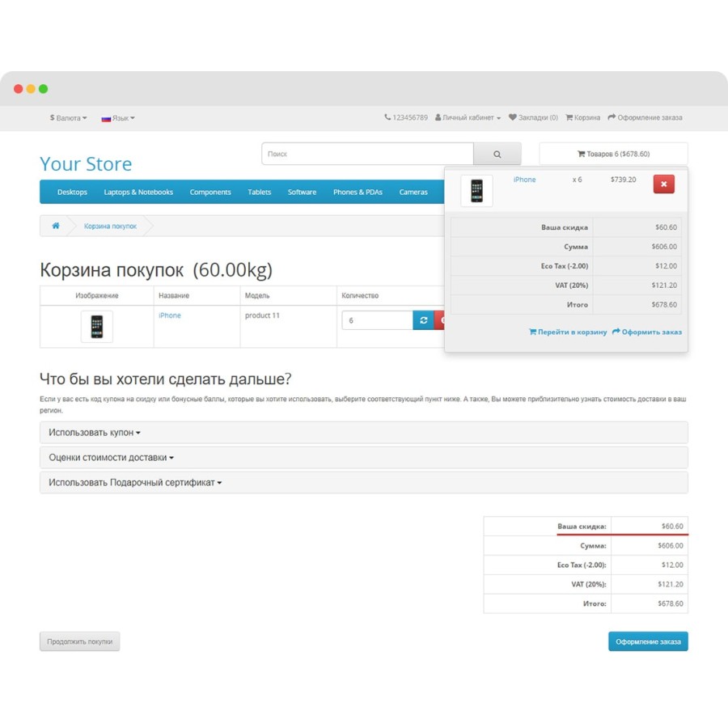Open the Software menu item
The height and width of the screenshot is (728, 728).
coord(302,192)
